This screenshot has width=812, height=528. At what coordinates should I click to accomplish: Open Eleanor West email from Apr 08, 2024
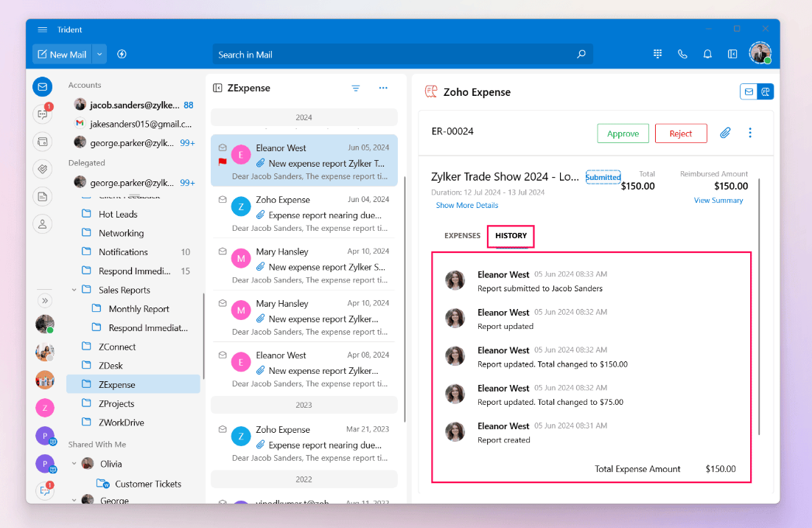[304, 369]
